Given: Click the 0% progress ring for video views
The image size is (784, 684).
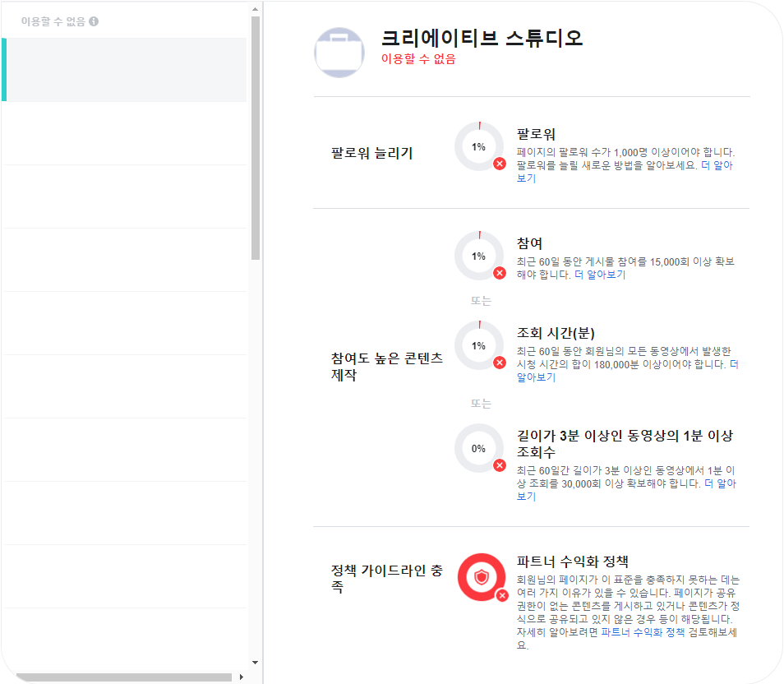Looking at the screenshot, I should tap(479, 451).
